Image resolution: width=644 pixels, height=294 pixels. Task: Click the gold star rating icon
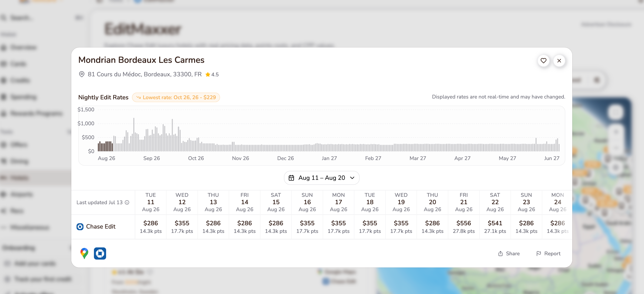(207, 75)
